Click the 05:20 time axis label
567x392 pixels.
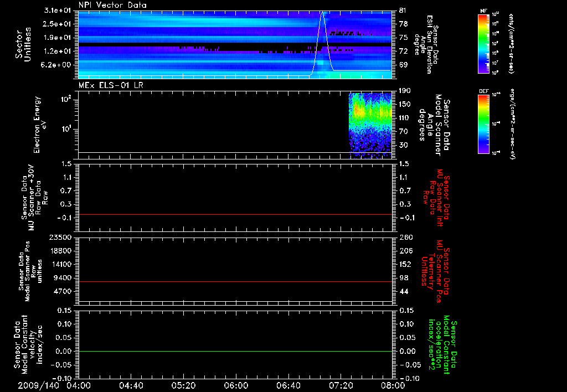pos(183,385)
